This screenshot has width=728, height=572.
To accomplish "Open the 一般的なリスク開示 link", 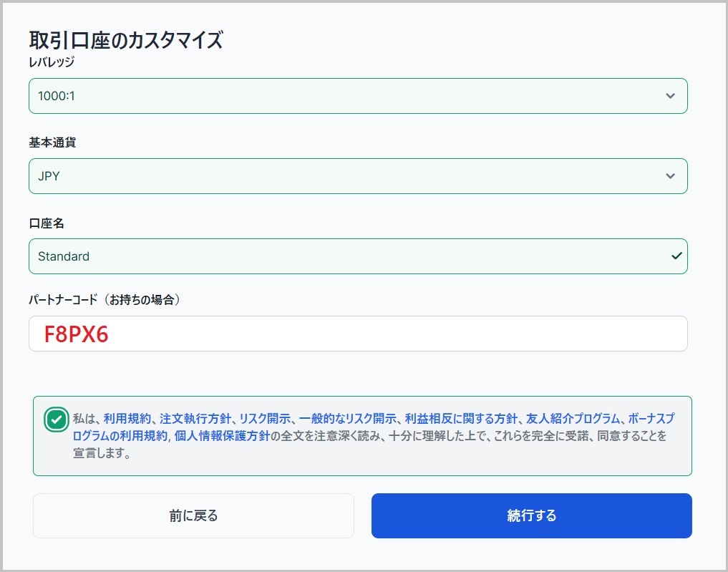I will (x=347, y=419).
